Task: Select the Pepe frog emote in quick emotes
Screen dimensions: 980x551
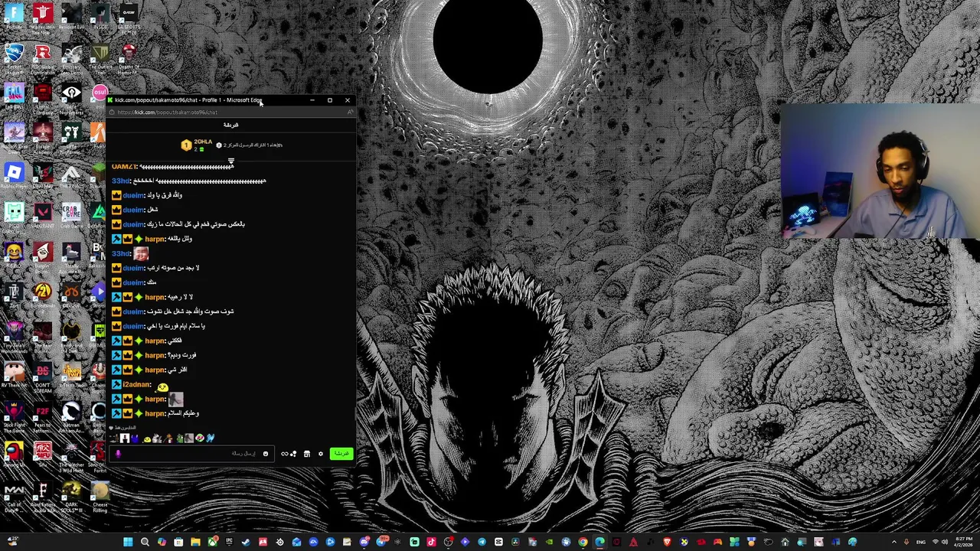Action: point(180,439)
